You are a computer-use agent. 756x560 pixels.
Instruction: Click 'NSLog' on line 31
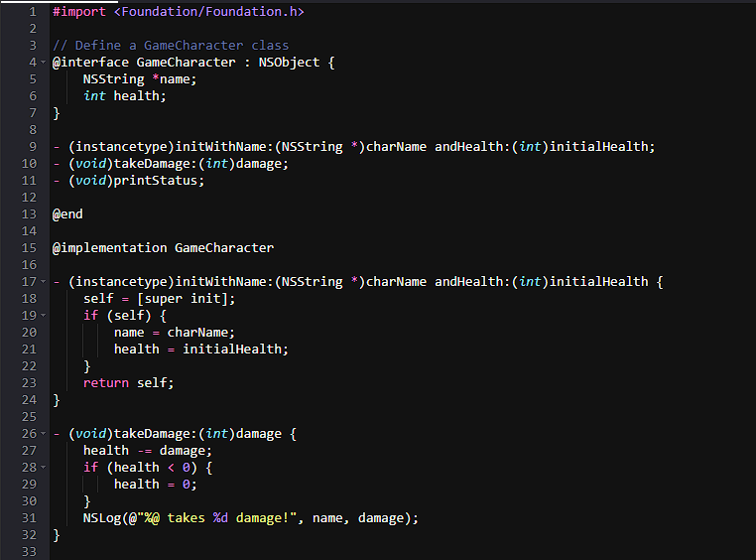(x=102, y=518)
